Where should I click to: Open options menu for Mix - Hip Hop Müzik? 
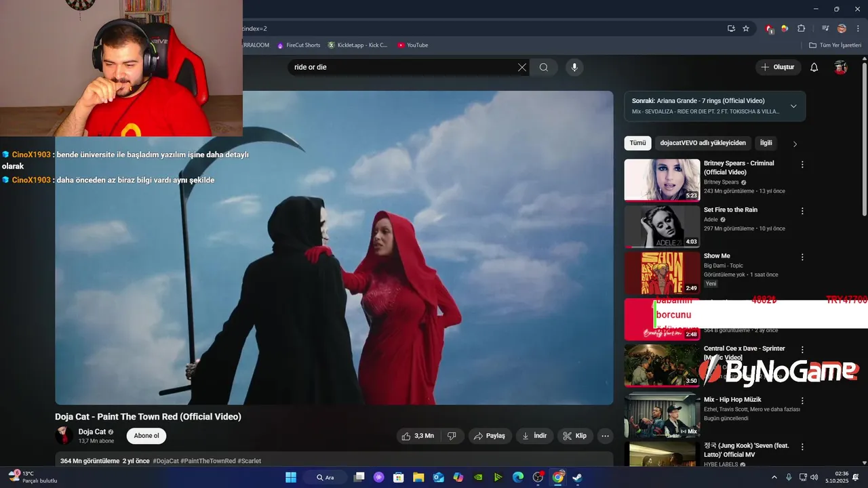[x=802, y=401]
